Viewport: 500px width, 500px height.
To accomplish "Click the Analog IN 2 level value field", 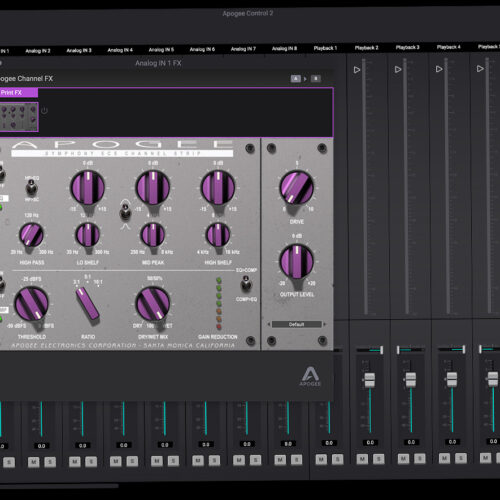I will click(x=41, y=446).
